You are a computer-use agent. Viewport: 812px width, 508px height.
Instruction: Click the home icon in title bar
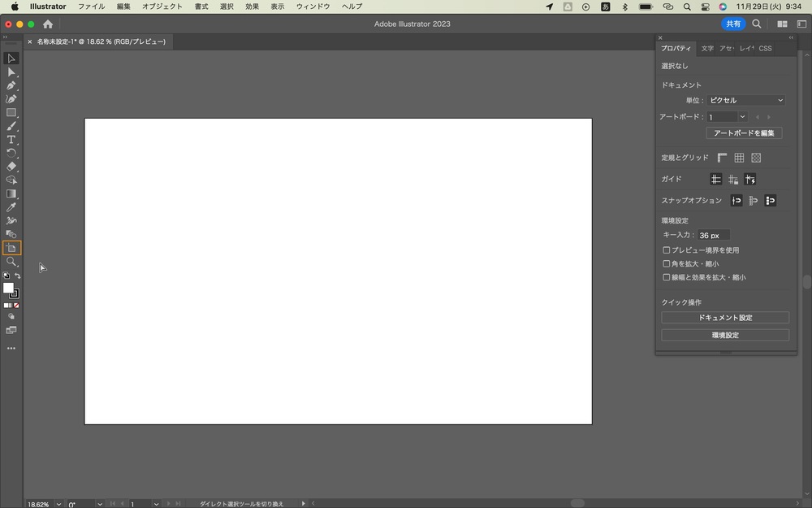[48, 24]
